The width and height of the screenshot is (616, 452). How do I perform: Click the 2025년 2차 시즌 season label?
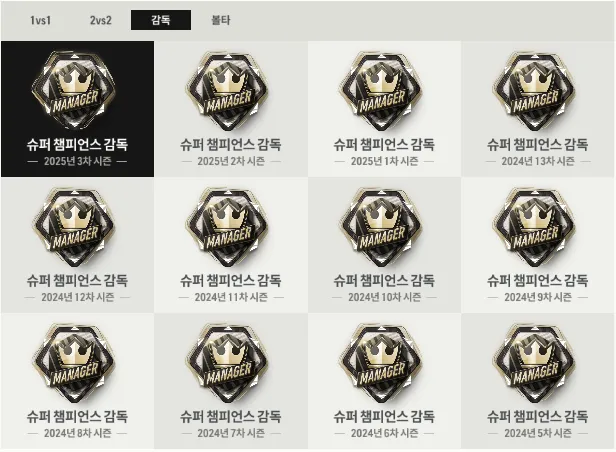point(231,161)
